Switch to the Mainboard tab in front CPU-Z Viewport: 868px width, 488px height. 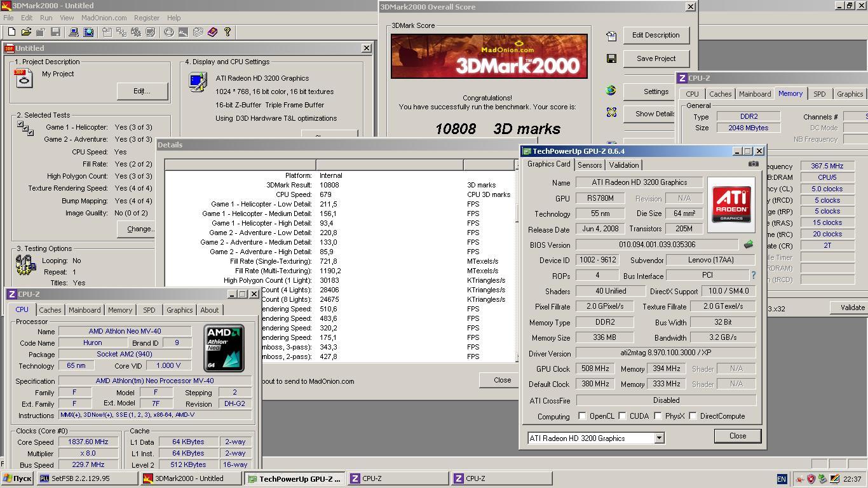point(85,310)
